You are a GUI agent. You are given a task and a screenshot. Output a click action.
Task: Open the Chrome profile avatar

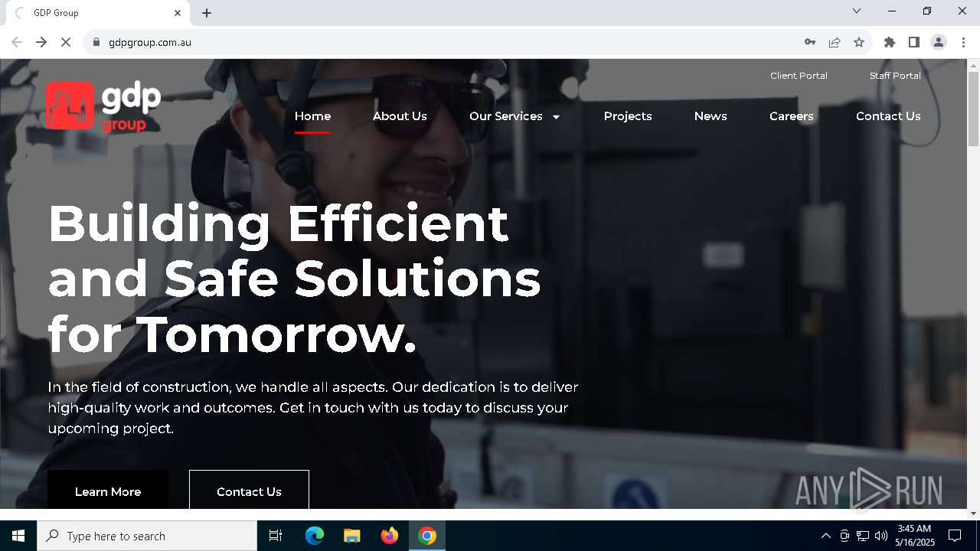click(x=939, y=42)
